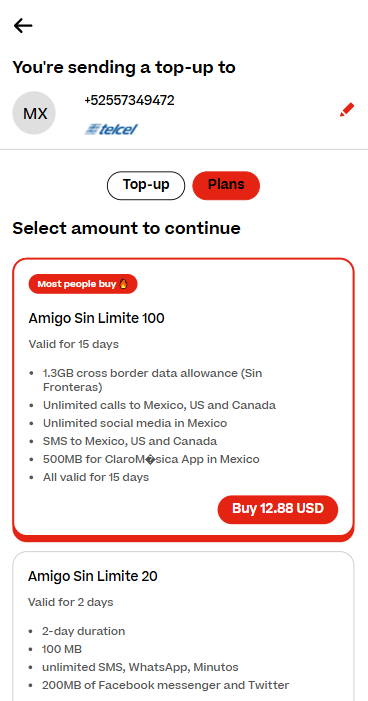This screenshot has width=368, height=701.
Task: Tap Valid for 15 days text
Action: tap(74, 344)
